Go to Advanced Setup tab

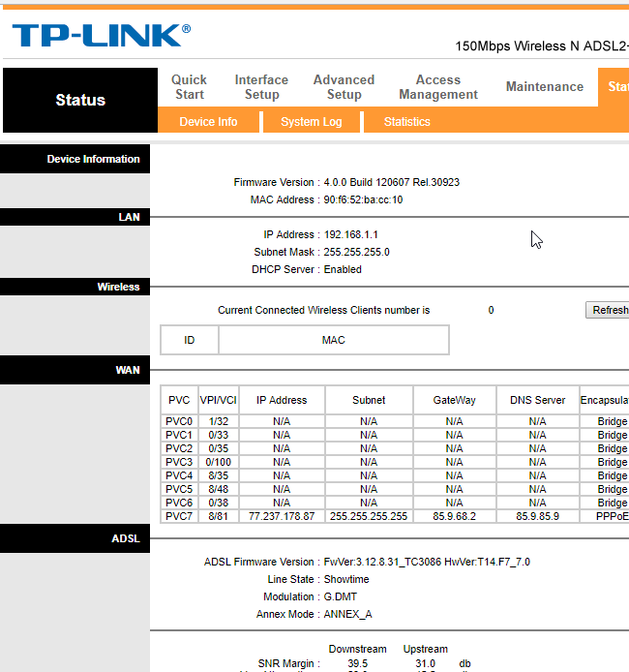click(344, 87)
